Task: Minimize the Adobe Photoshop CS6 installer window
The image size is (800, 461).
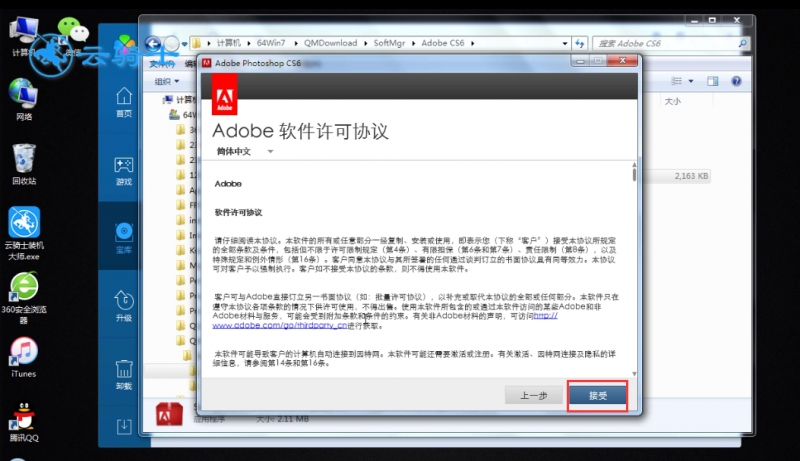Action: point(580,61)
